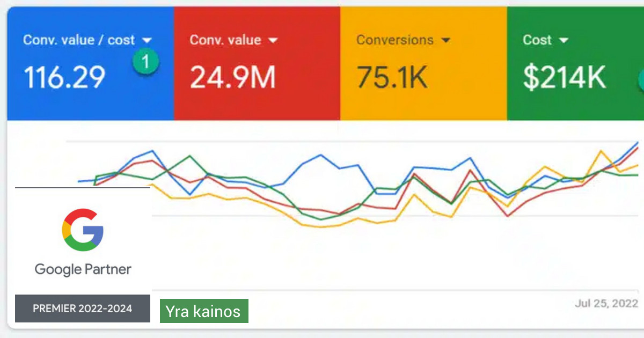Click the Conversions label on yellow card
The width and height of the screenshot is (644, 338).
tap(395, 40)
